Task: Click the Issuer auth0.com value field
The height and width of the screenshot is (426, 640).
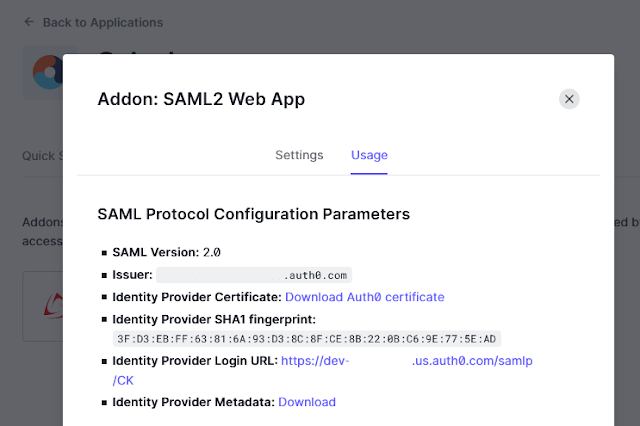Action: click(254, 275)
